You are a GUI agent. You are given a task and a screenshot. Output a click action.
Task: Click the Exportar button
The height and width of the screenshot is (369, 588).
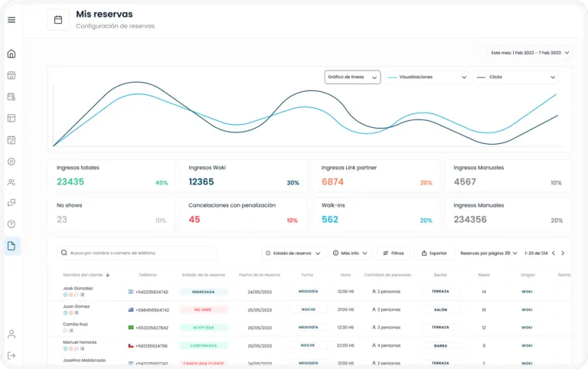433,253
